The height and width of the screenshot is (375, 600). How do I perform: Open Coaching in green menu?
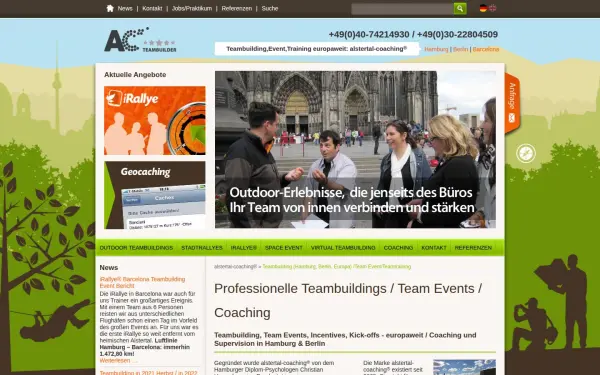[398, 248]
